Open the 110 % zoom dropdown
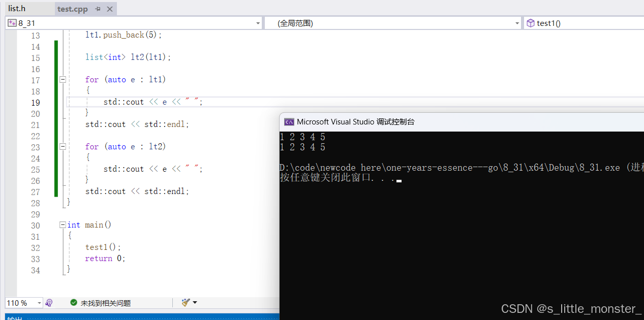 pos(39,303)
